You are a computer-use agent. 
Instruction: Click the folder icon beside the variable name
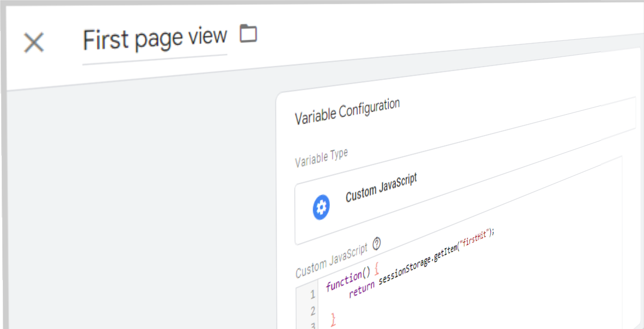249,34
